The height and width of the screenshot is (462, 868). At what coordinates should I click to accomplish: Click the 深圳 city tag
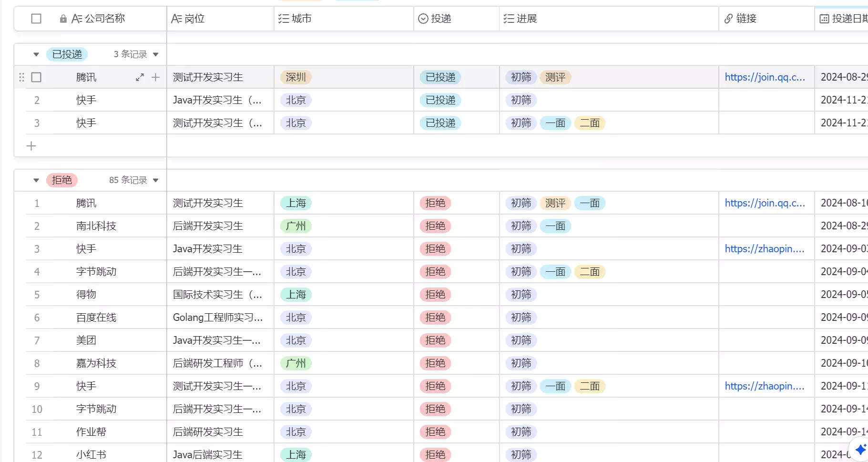point(296,77)
